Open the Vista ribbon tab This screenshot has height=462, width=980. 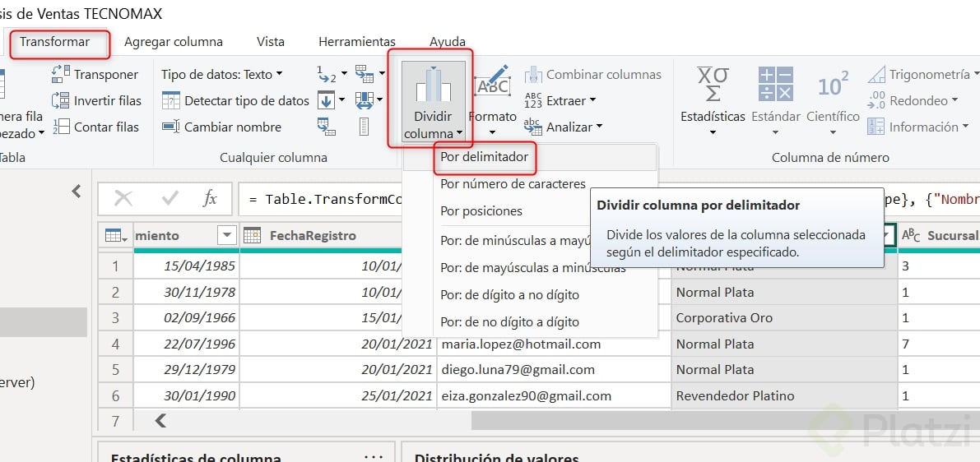tap(270, 42)
